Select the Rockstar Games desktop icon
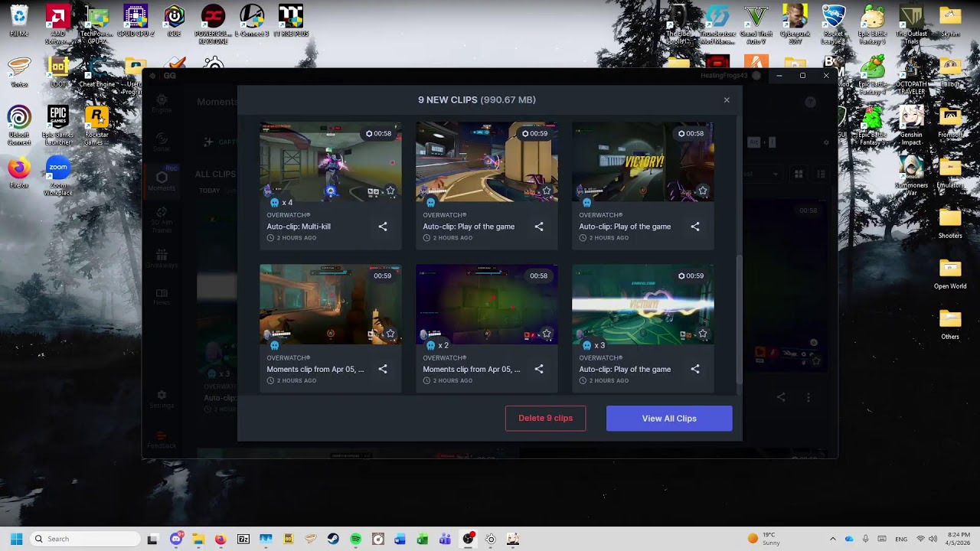This screenshot has width=980, height=551. [96, 125]
